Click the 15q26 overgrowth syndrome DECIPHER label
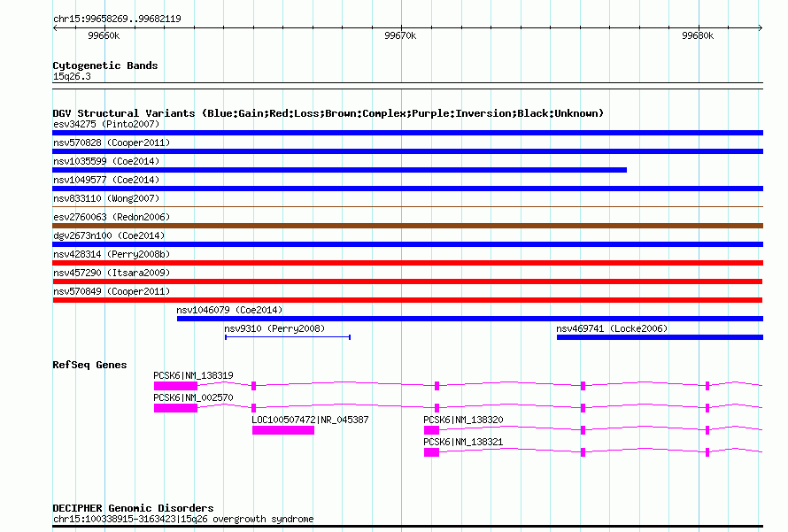The width and height of the screenshot is (788, 532). tap(183, 519)
